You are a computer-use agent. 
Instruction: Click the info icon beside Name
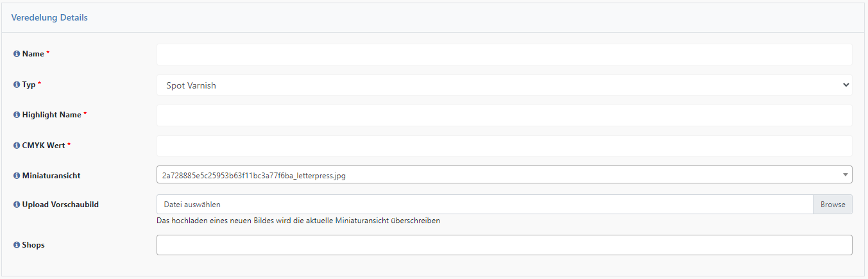17,54
